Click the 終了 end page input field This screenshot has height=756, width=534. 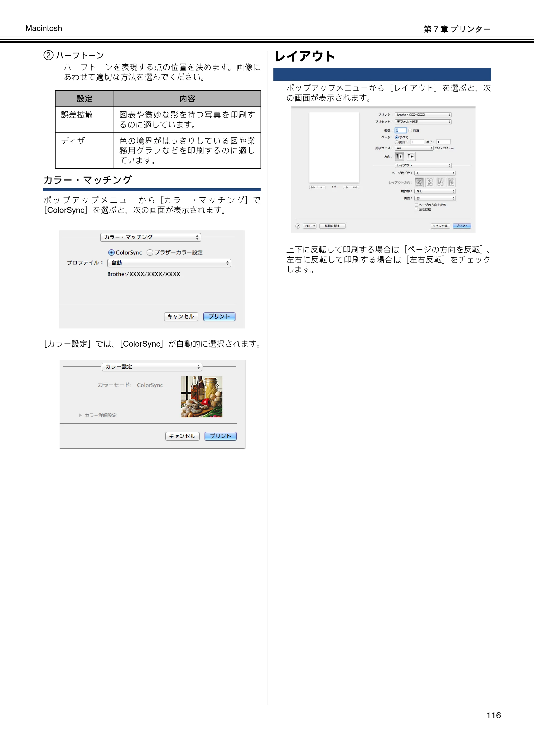(443, 142)
